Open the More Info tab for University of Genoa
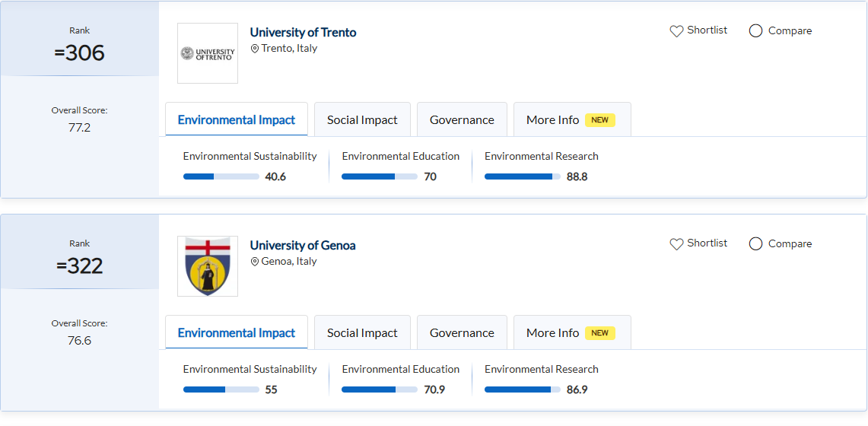 tap(553, 333)
